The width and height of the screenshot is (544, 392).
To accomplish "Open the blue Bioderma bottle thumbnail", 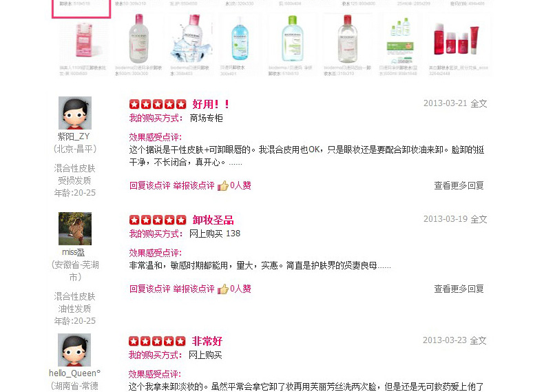I will 240,39.
